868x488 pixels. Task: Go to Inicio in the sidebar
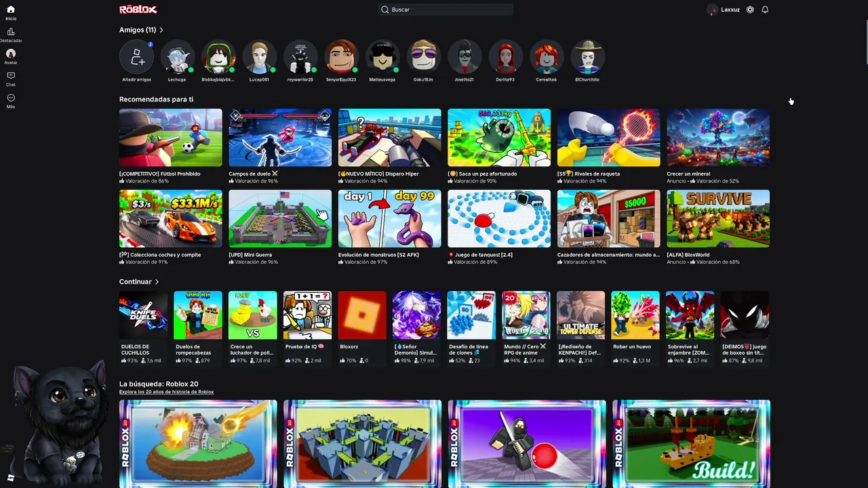(x=11, y=12)
